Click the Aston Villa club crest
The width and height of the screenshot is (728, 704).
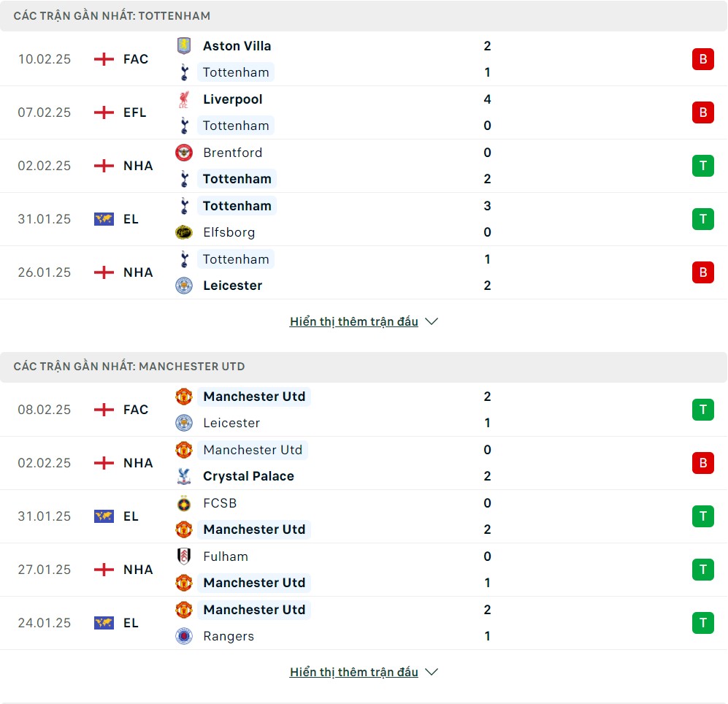(184, 46)
